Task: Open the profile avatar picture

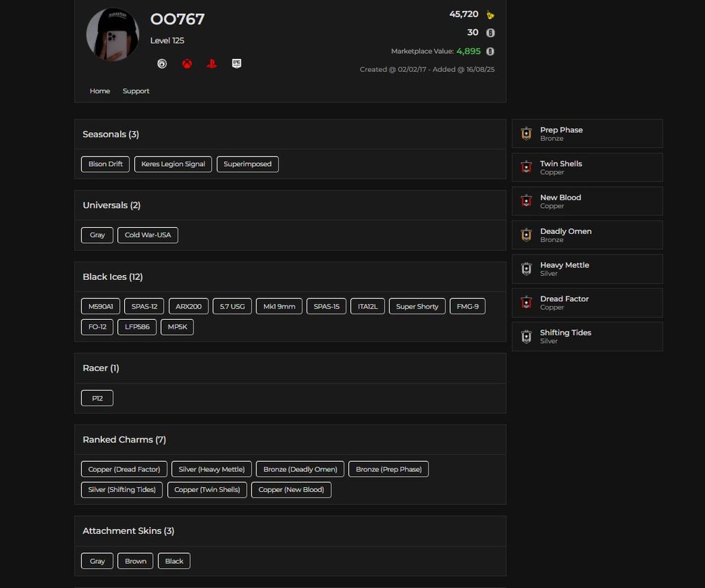Action: 112,35
